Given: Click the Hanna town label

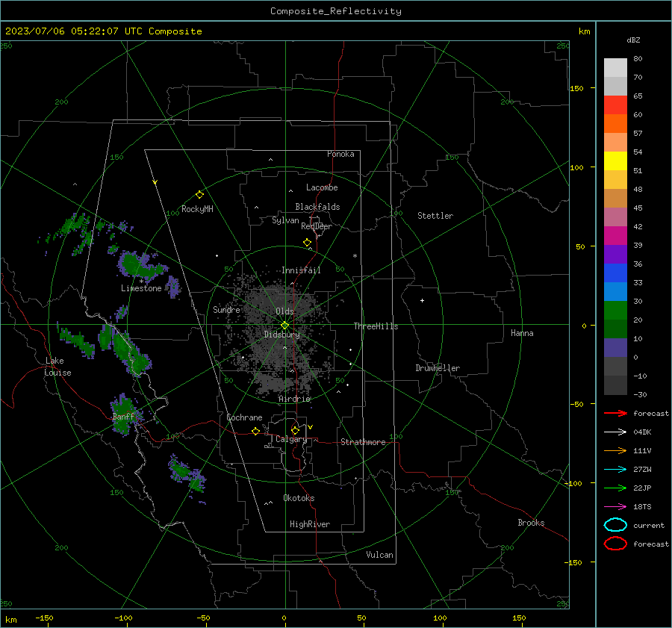Looking at the screenshot, I should click(x=522, y=333).
